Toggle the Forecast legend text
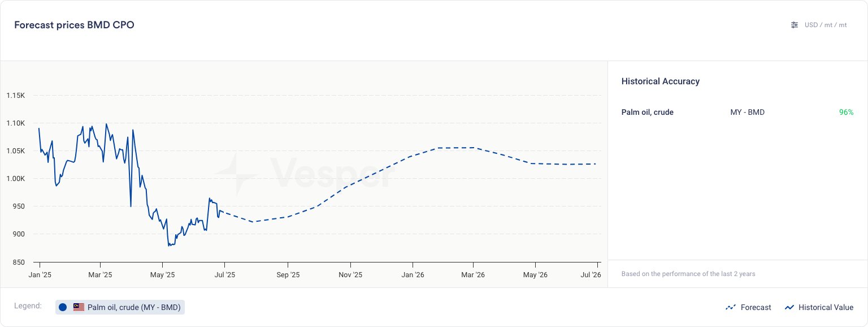 (x=756, y=307)
